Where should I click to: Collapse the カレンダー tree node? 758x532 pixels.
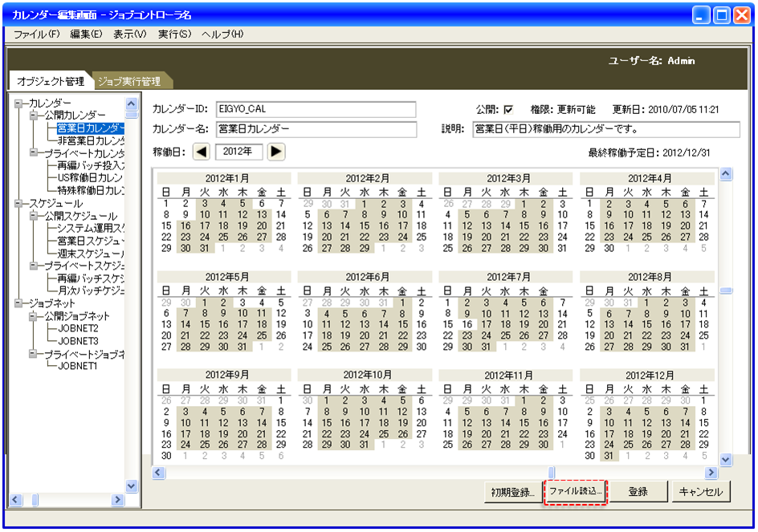18,103
